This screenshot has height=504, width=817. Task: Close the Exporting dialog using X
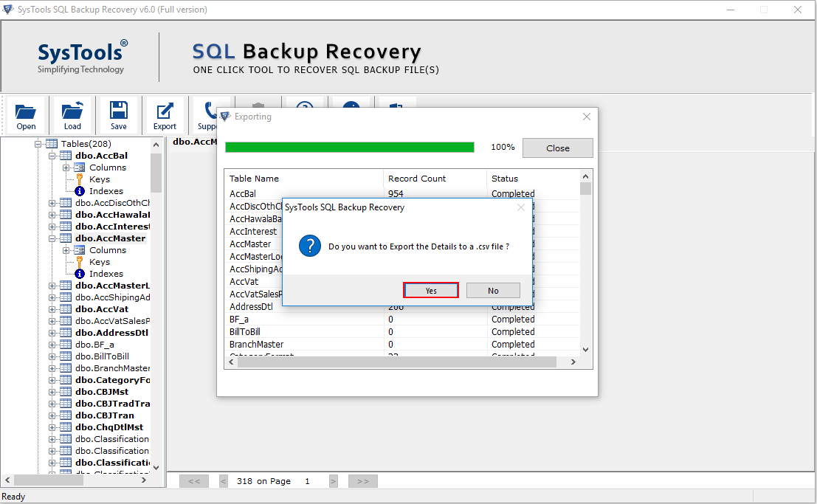click(586, 117)
